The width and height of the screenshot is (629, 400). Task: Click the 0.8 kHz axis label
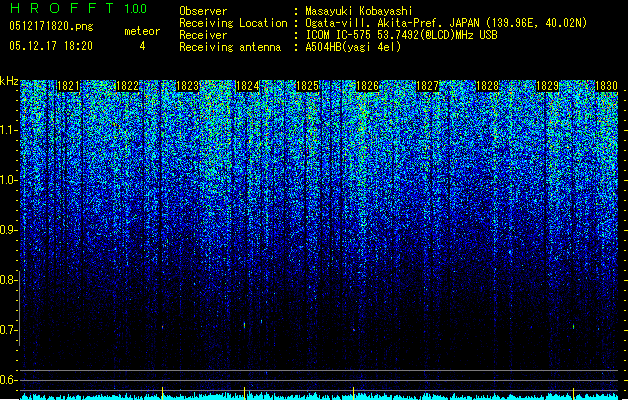click(9, 280)
